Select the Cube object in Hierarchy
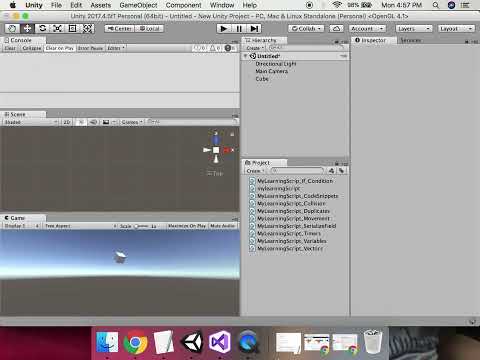This screenshot has height=360, width=480. point(262,79)
